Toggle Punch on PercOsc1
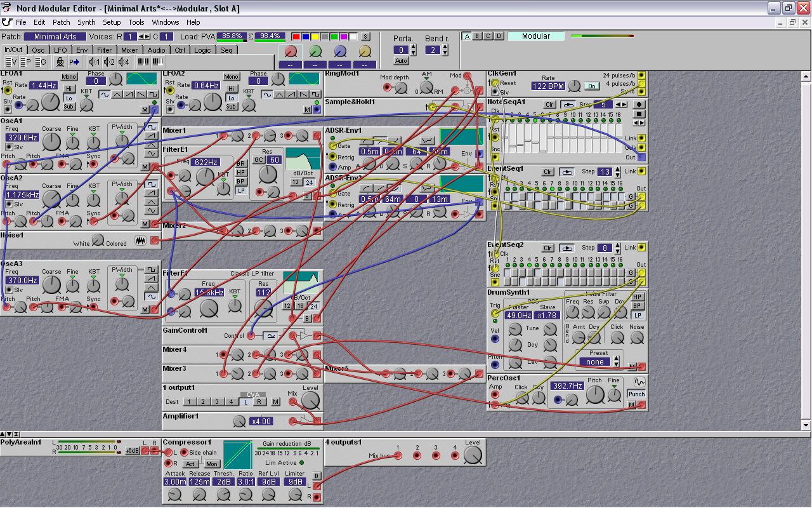Viewport: 812px width, 508px height. 636,394
